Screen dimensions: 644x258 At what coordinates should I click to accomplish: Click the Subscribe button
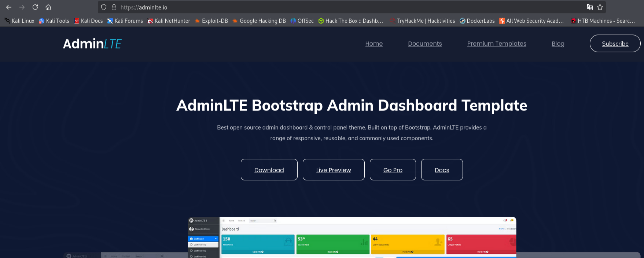click(615, 44)
